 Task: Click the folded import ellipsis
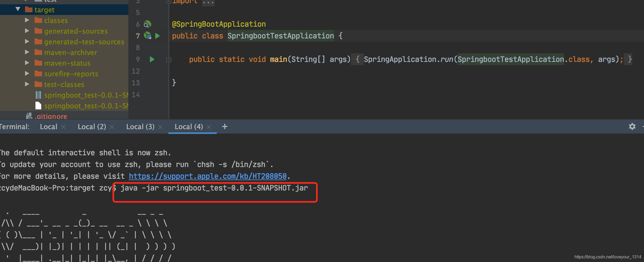tap(208, 2)
